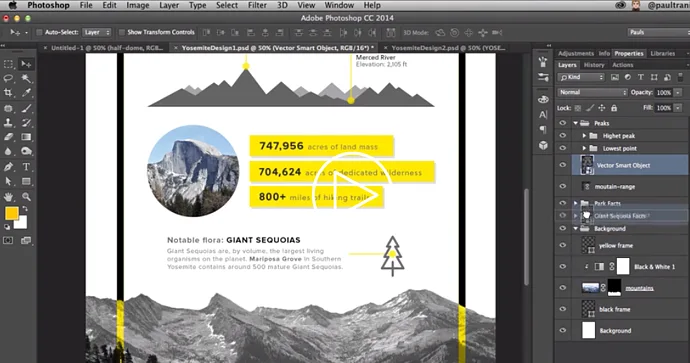Choose the Horizontal Type tool
This screenshot has width=690, height=363.
[x=26, y=167]
